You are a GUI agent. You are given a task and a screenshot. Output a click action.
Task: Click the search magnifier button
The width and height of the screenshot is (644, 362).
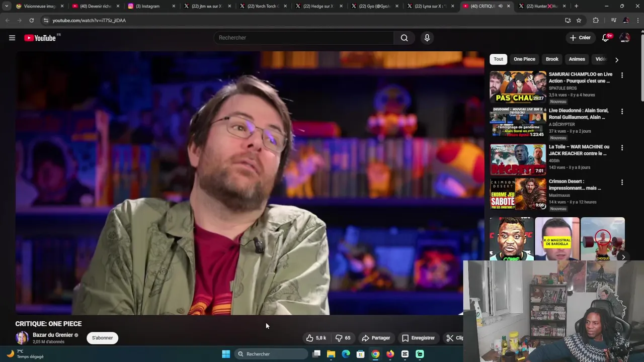click(404, 38)
